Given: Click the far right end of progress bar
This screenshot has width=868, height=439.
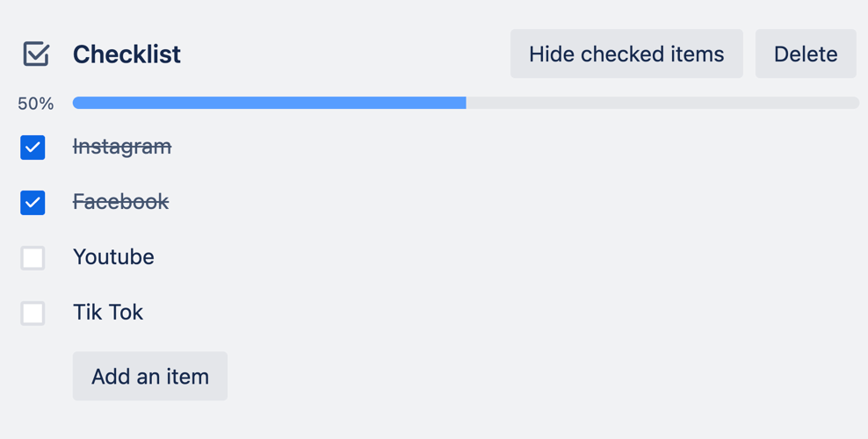Looking at the screenshot, I should [856, 104].
